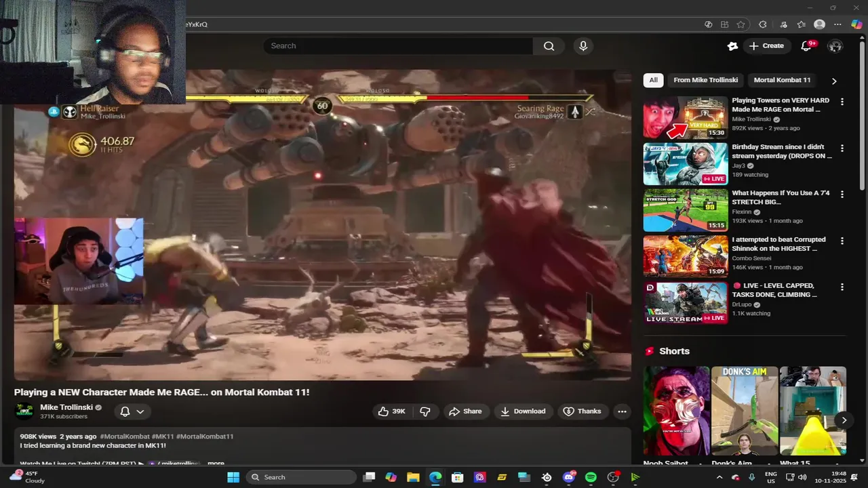Open Microsoft Edge from the taskbar
868x488 pixels.
coord(435,477)
